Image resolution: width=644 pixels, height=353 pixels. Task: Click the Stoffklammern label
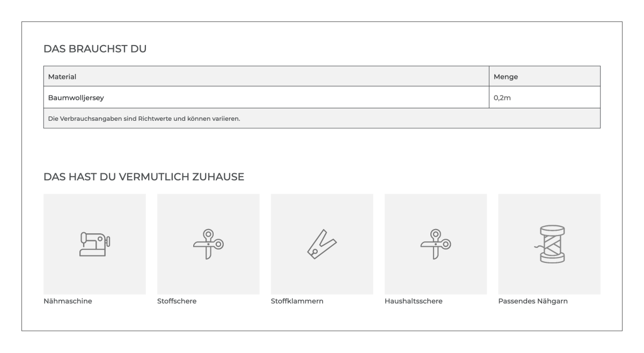point(297,301)
